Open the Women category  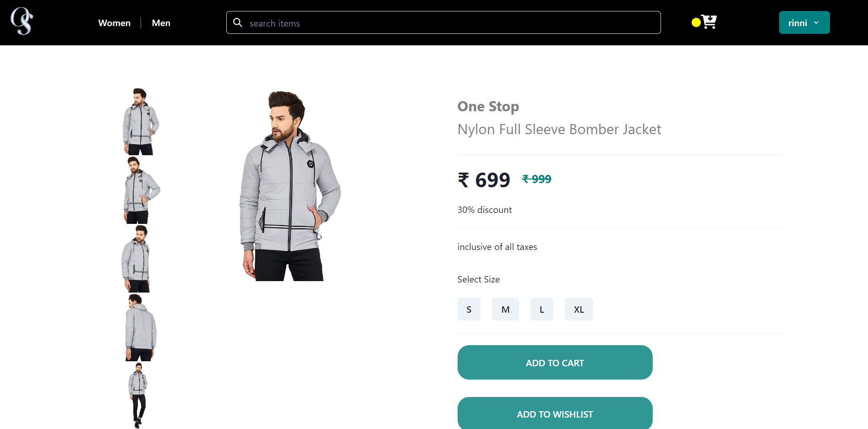114,22
